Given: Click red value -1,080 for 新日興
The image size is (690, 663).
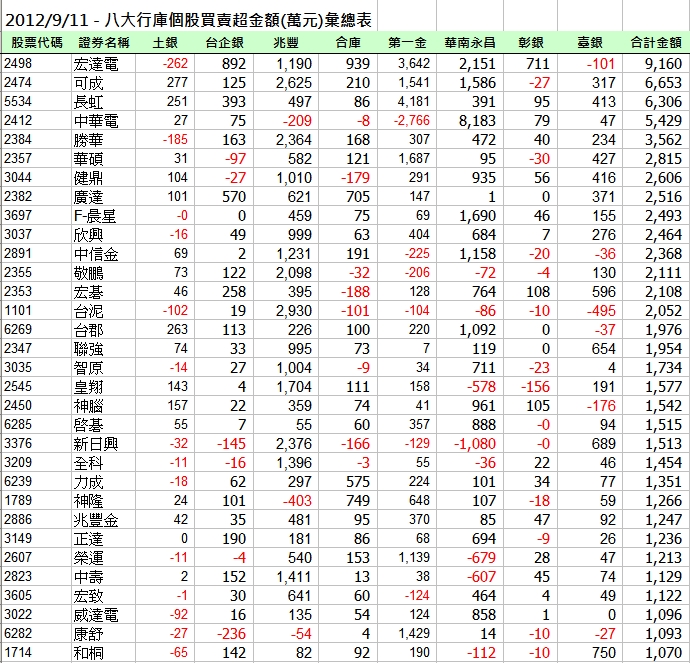Looking at the screenshot, I should (475, 443).
